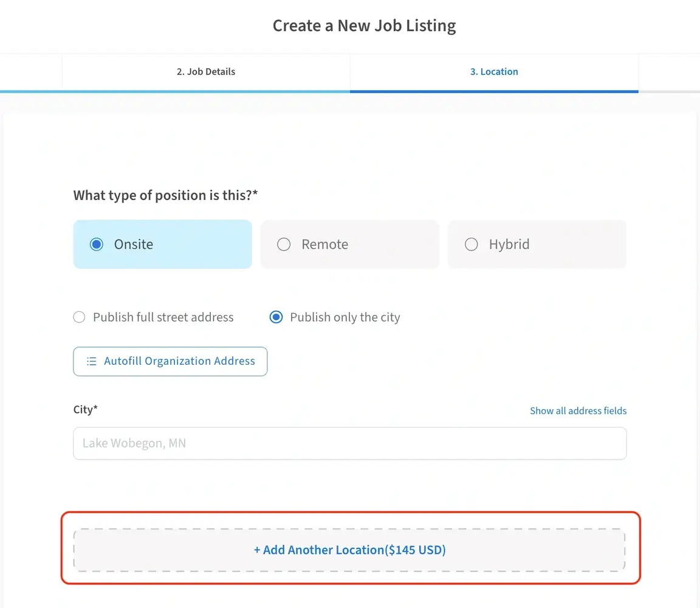Open the "Show all address fields" link
Viewport: 700px width, 608px height.
578,410
